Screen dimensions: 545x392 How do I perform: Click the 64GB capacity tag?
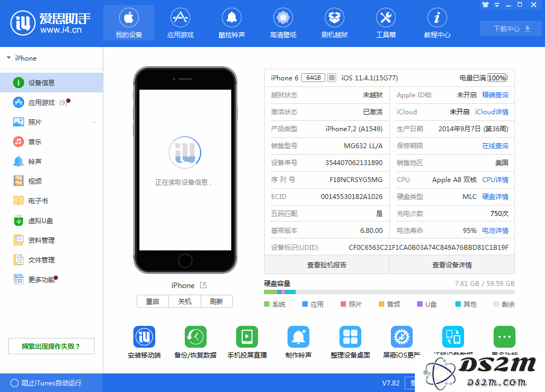click(313, 78)
